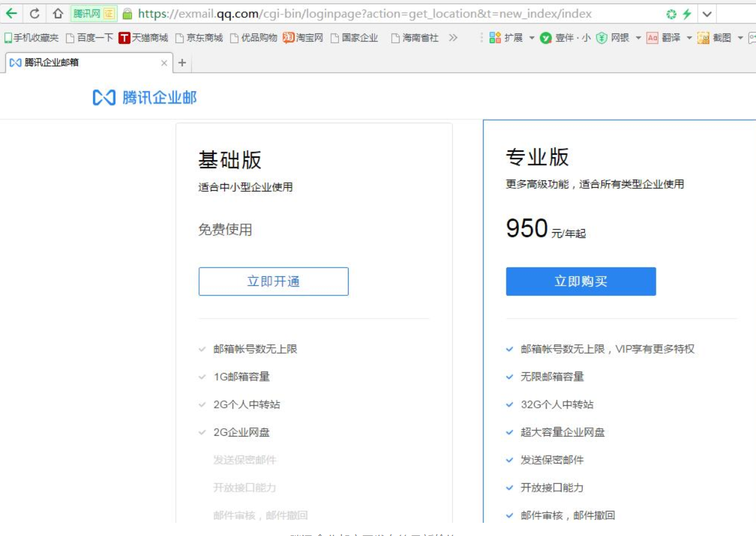Click the URL address field

[x=390, y=14]
